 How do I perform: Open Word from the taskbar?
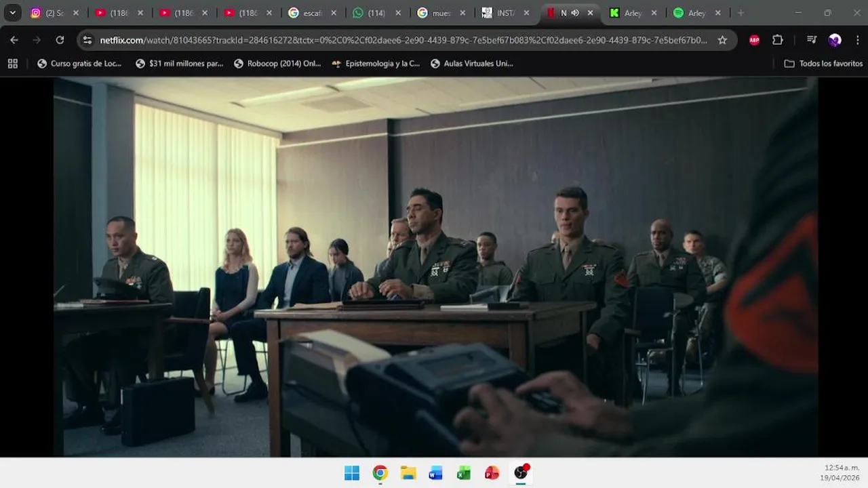436,473
